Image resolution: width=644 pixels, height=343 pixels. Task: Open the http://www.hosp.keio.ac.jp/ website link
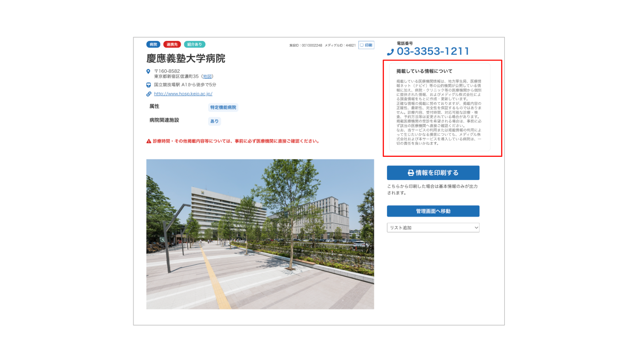point(183,94)
